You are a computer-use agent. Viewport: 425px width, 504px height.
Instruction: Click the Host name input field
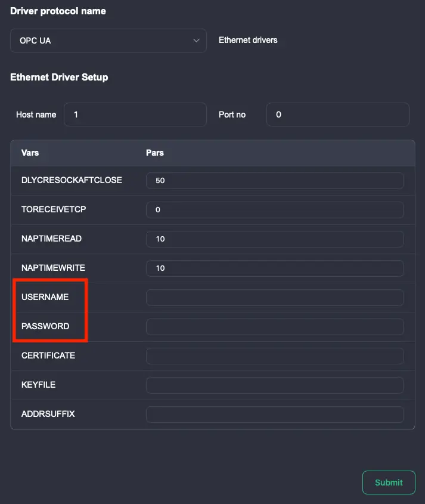135,115
